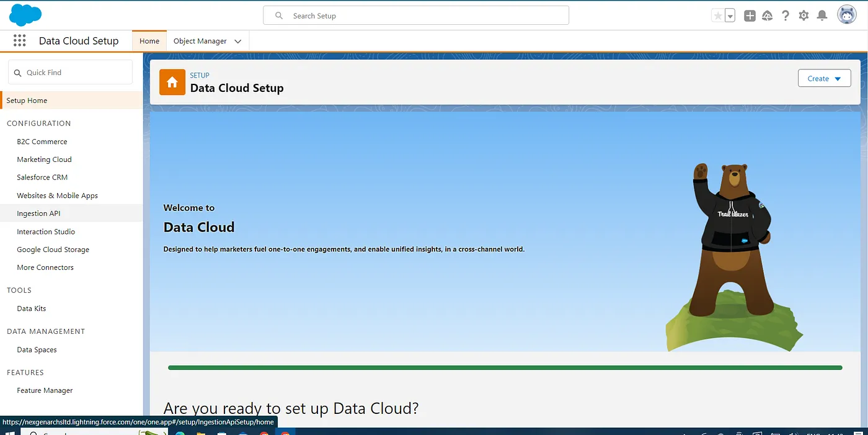The width and height of the screenshot is (868, 435).
Task: Click the Search Setup magnifier icon
Action: (279, 16)
